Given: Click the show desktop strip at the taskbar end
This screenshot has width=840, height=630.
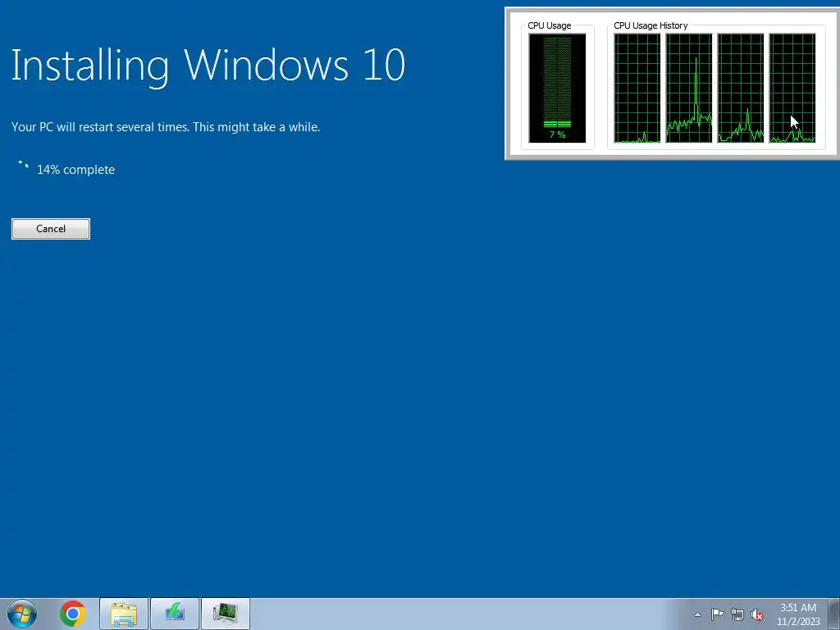Looking at the screenshot, I should 836,614.
